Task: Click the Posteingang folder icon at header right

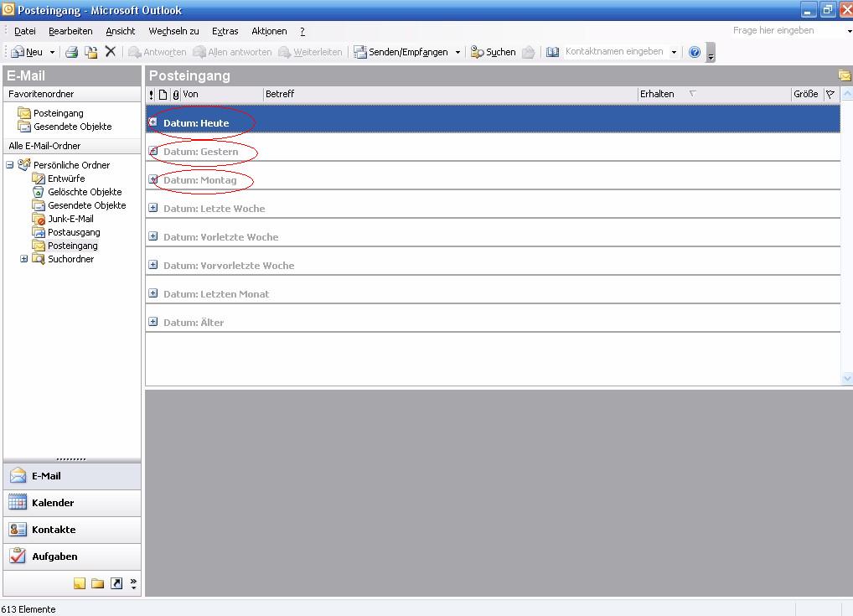Action: [845, 75]
